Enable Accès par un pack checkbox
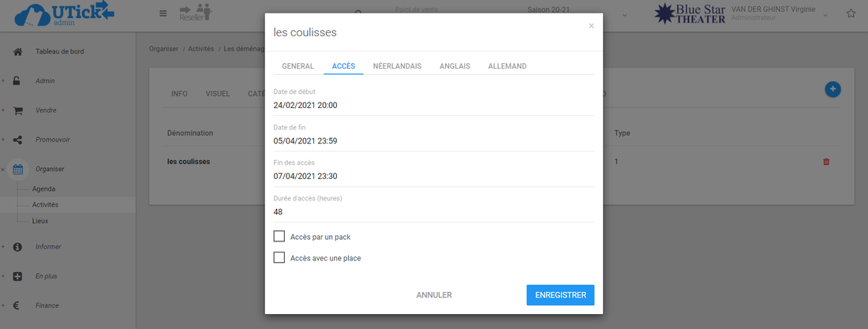The height and width of the screenshot is (329, 868). tap(279, 236)
